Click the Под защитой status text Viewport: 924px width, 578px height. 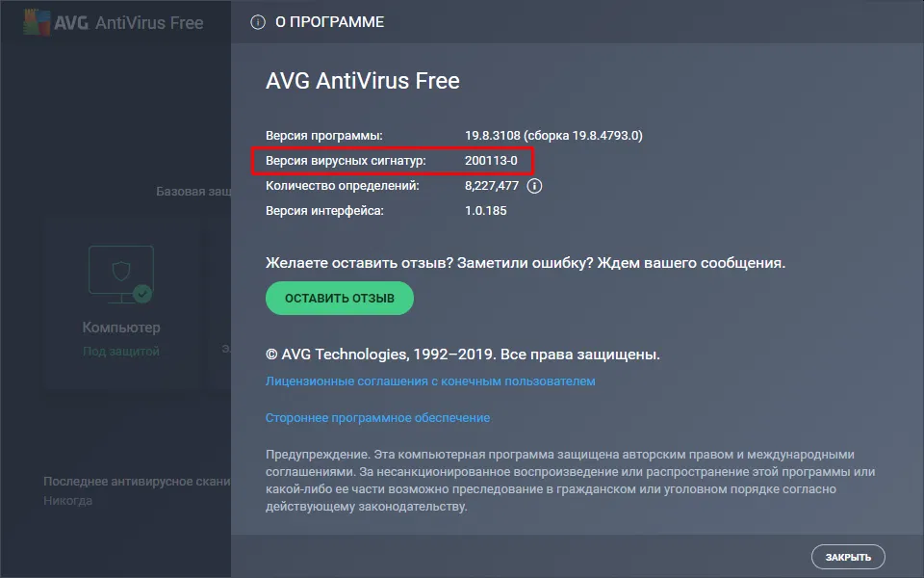(121, 352)
